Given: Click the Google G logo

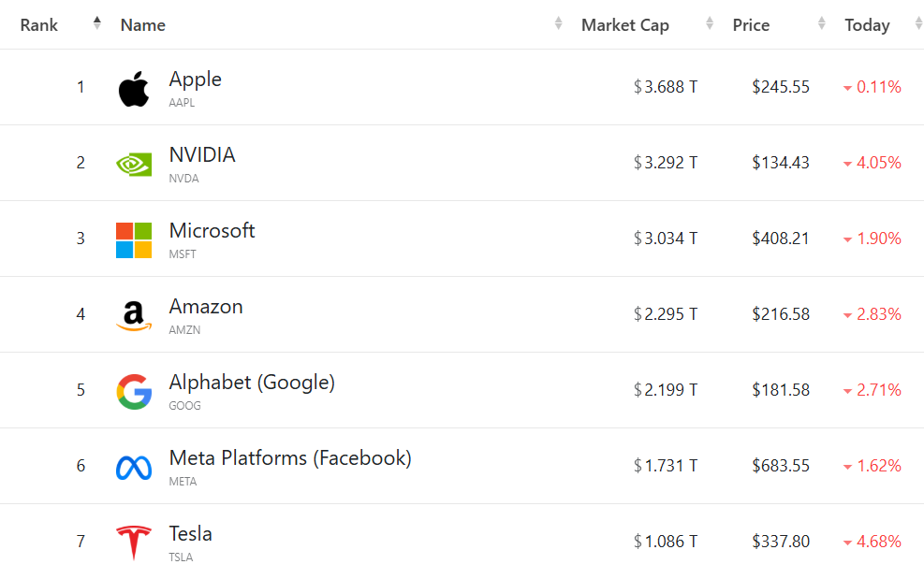Looking at the screenshot, I should [x=134, y=392].
